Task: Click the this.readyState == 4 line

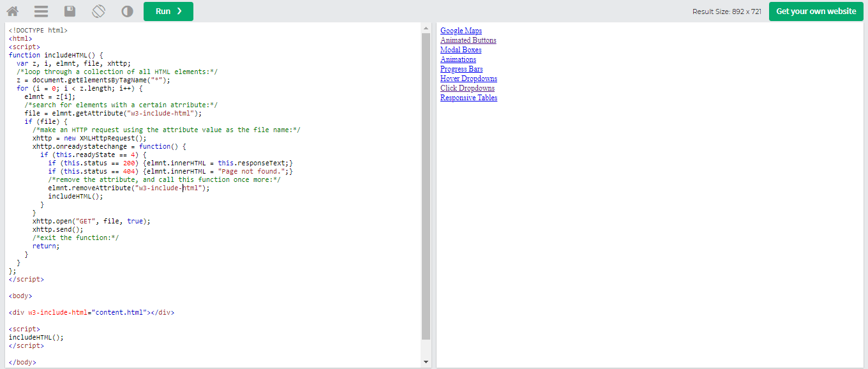Action: point(93,154)
